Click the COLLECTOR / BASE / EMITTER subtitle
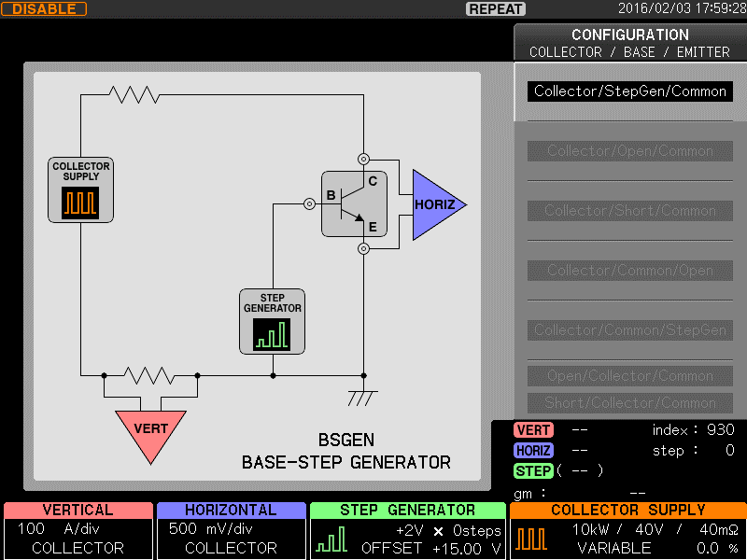The width and height of the screenshot is (747, 560). coord(629,52)
